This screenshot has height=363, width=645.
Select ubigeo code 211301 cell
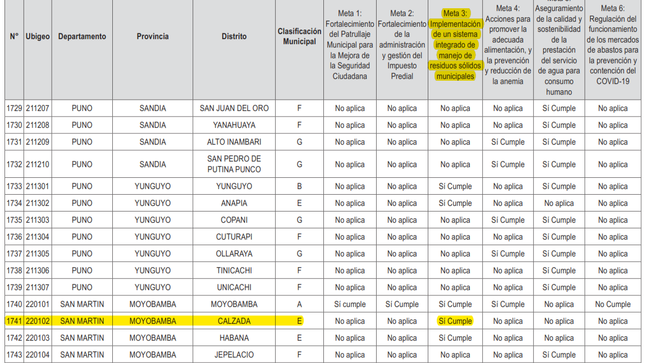click(x=37, y=186)
